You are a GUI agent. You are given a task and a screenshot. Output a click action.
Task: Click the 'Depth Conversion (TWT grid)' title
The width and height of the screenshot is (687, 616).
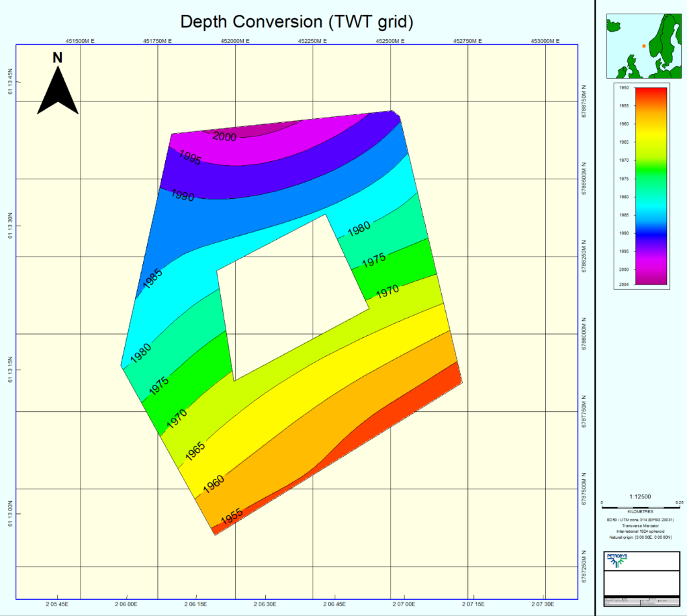tap(297, 21)
